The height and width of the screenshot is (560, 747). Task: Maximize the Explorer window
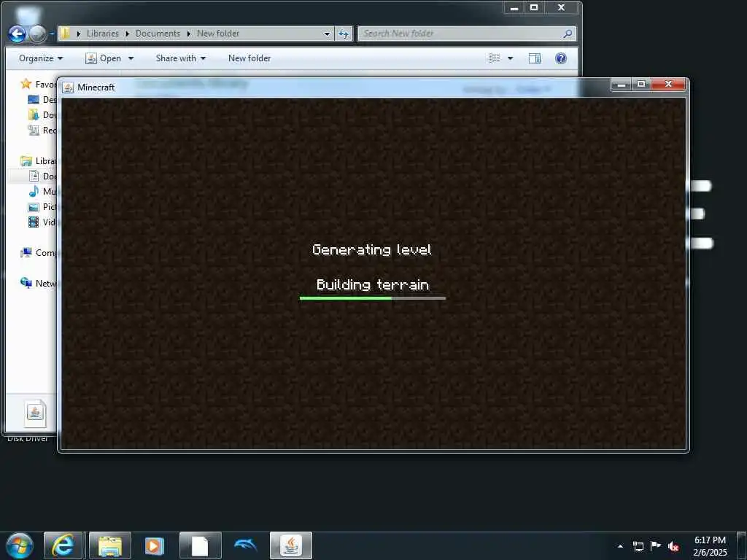(534, 8)
